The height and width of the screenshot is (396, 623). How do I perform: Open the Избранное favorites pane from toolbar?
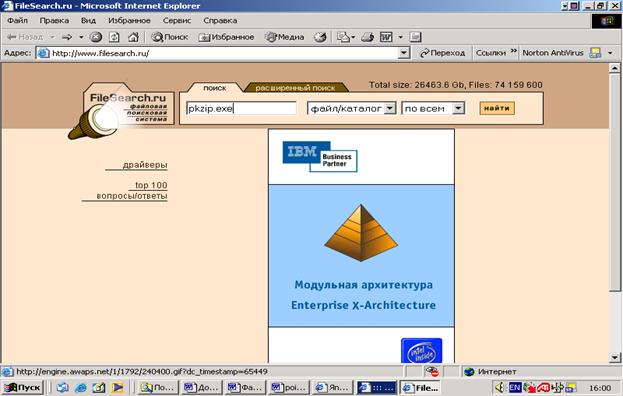(x=226, y=37)
